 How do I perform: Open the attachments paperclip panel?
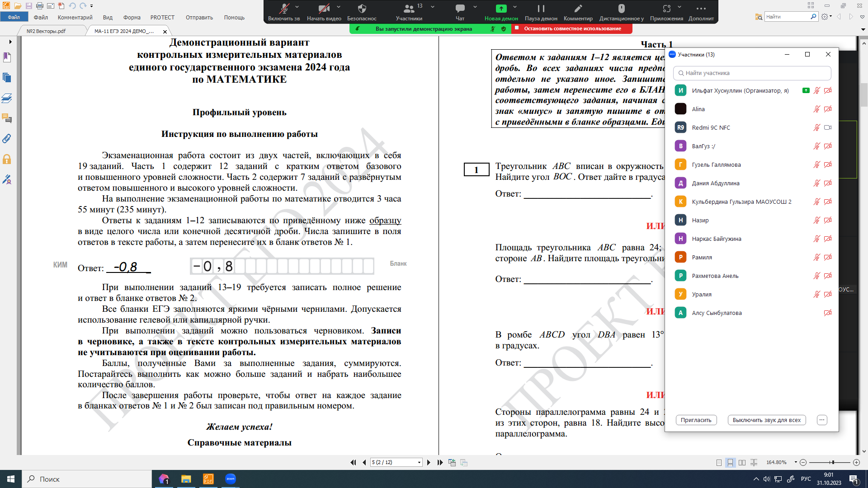point(7,139)
